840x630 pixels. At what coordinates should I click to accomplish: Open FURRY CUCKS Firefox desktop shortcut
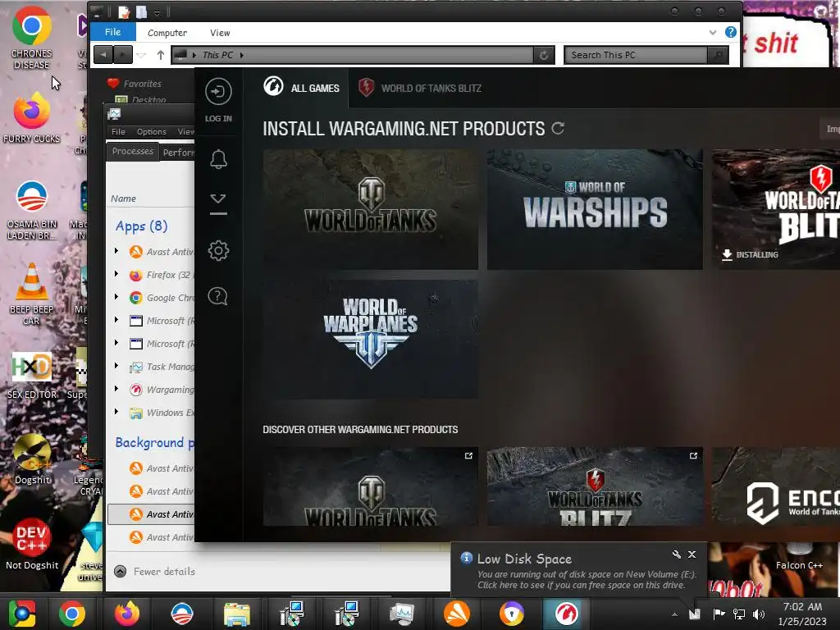[32, 119]
